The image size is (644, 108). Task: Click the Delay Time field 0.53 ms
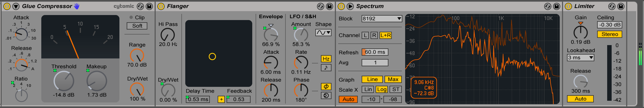198,99
